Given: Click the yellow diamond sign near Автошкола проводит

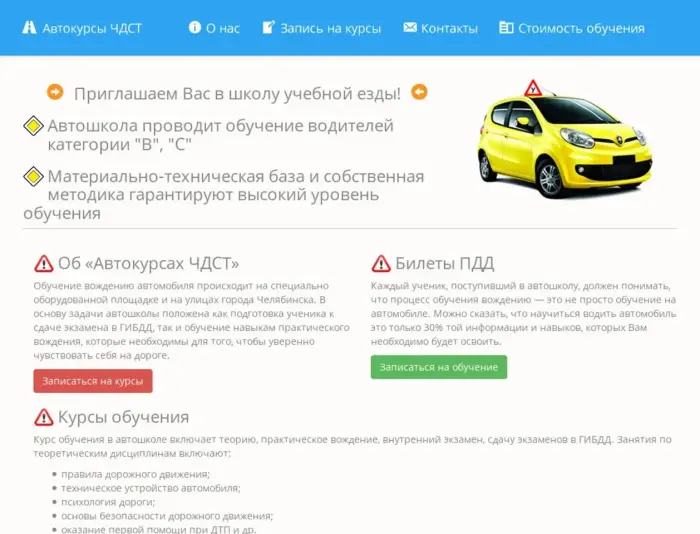Looking at the screenshot, I should coord(33,126).
